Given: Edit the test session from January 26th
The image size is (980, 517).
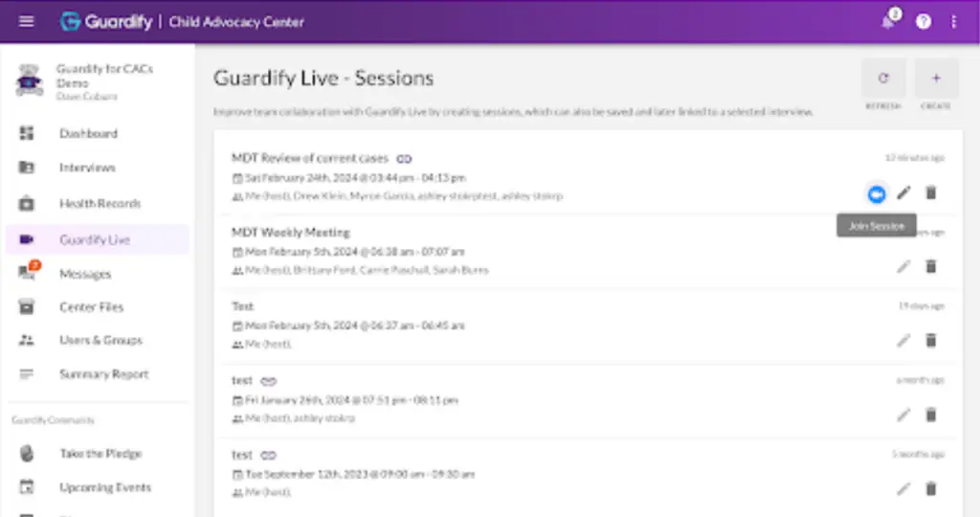Looking at the screenshot, I should click(904, 415).
